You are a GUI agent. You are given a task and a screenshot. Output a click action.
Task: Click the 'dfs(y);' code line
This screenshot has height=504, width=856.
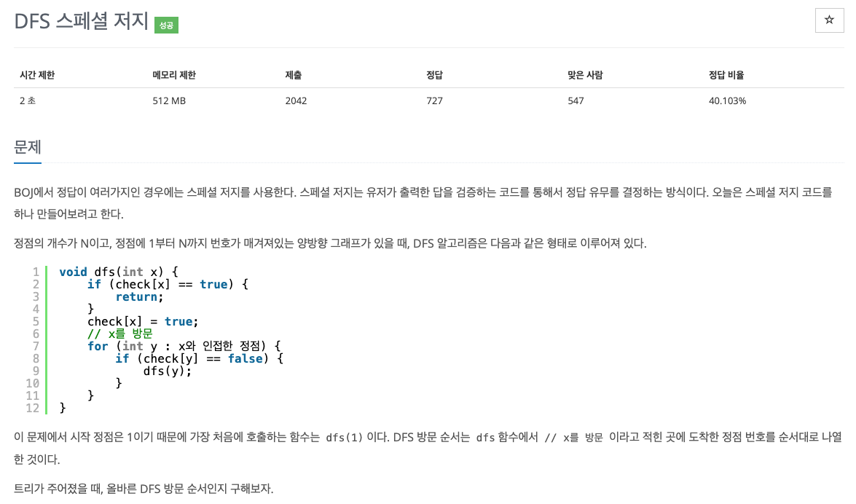[168, 371]
